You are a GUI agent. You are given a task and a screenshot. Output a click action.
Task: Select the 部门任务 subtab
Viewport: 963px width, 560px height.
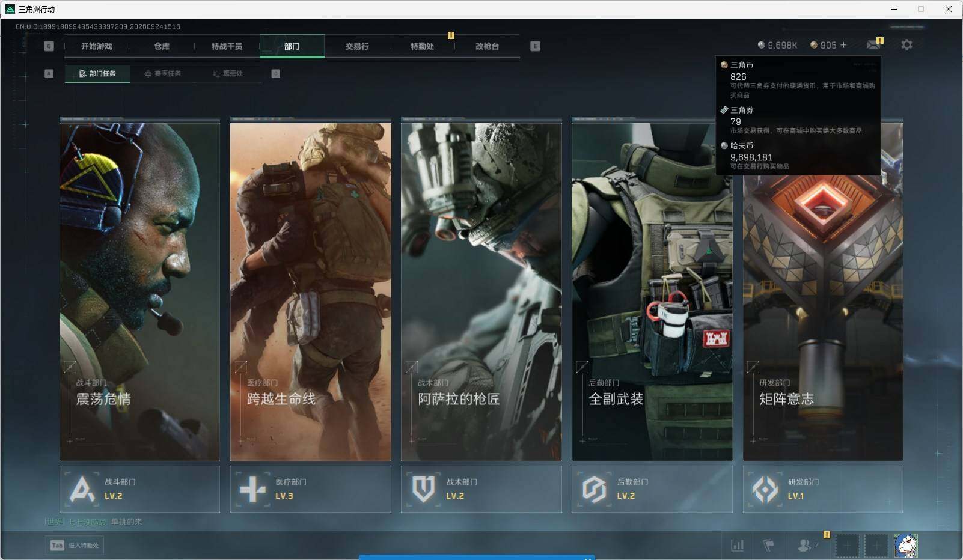(x=97, y=73)
